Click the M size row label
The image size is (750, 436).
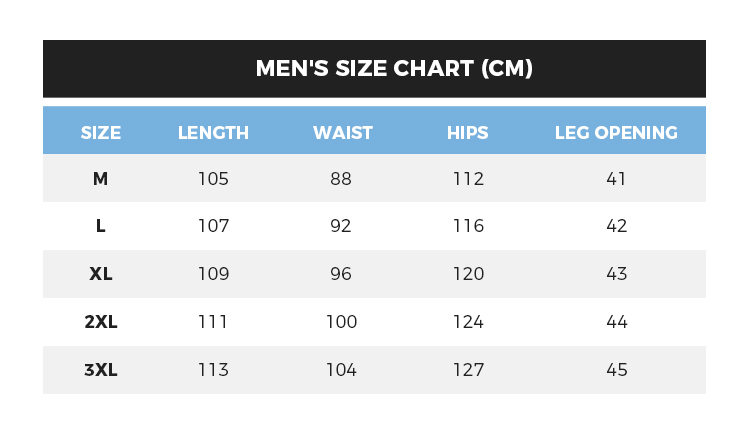[101, 179]
